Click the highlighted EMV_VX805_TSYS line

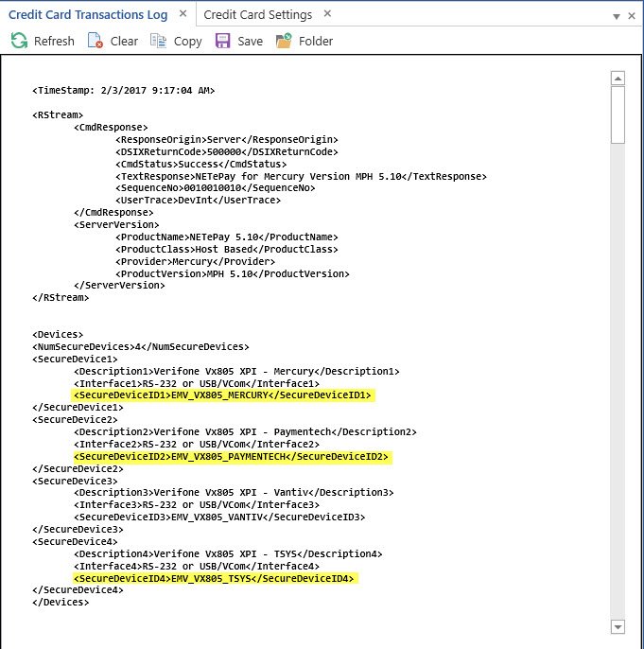coord(215,579)
